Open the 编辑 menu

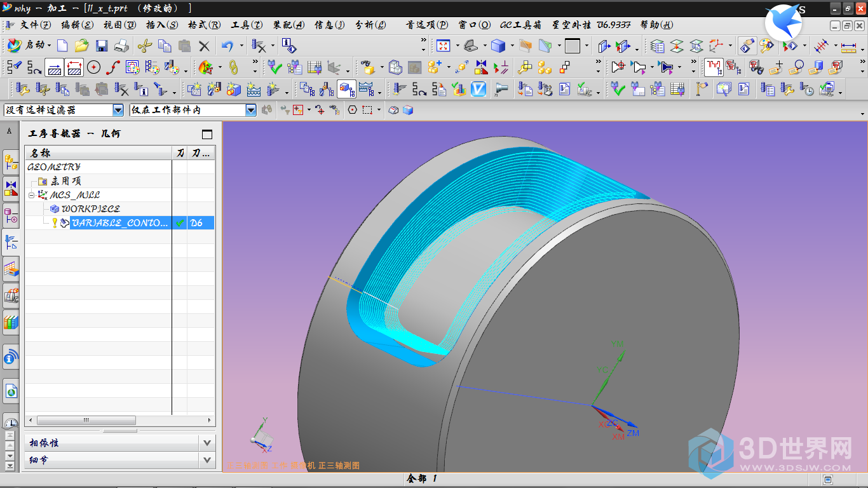[x=77, y=25]
